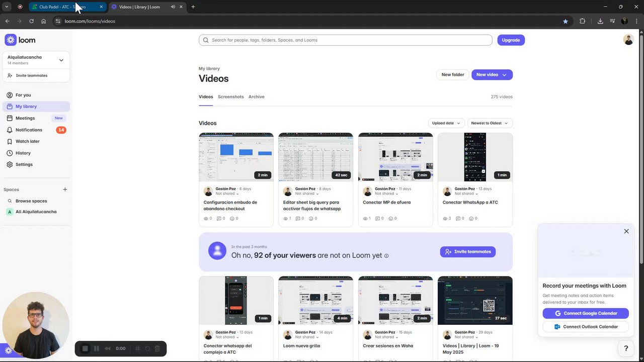Close the Record your meetings popup
The image size is (644, 362).
[626, 231]
